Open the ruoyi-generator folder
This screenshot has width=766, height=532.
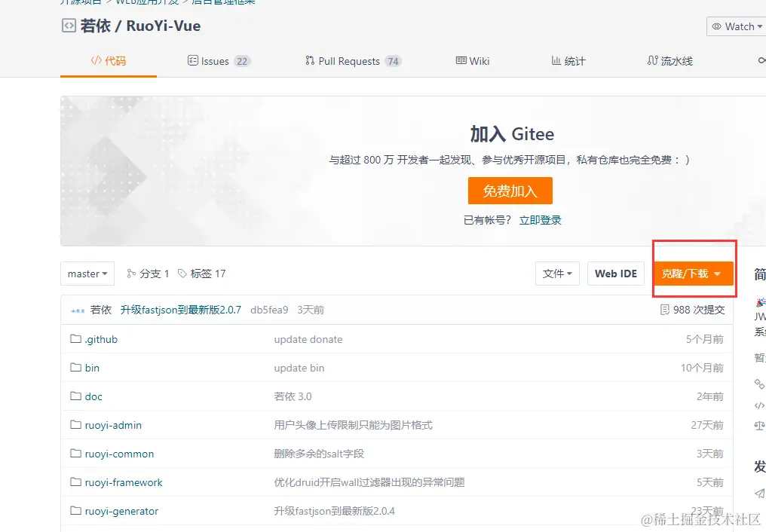tap(121, 511)
